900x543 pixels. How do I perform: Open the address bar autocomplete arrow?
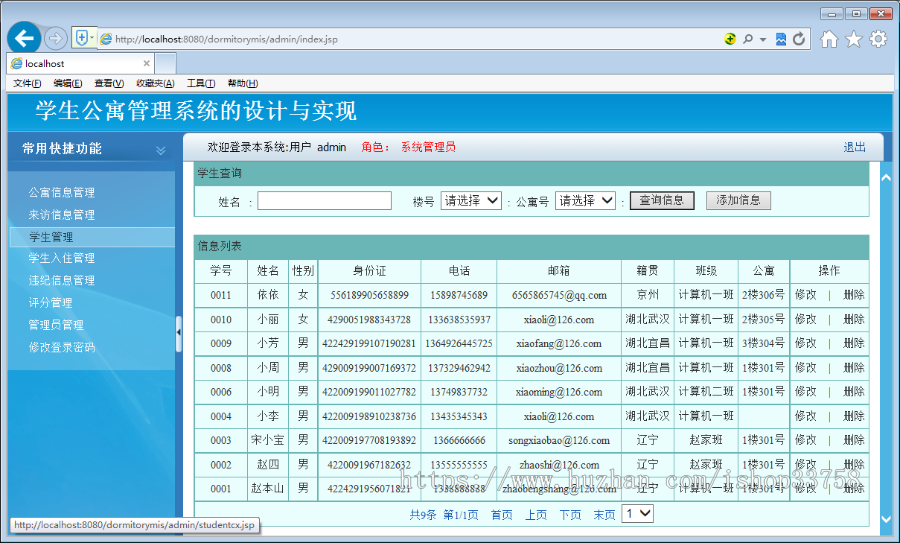coord(763,40)
